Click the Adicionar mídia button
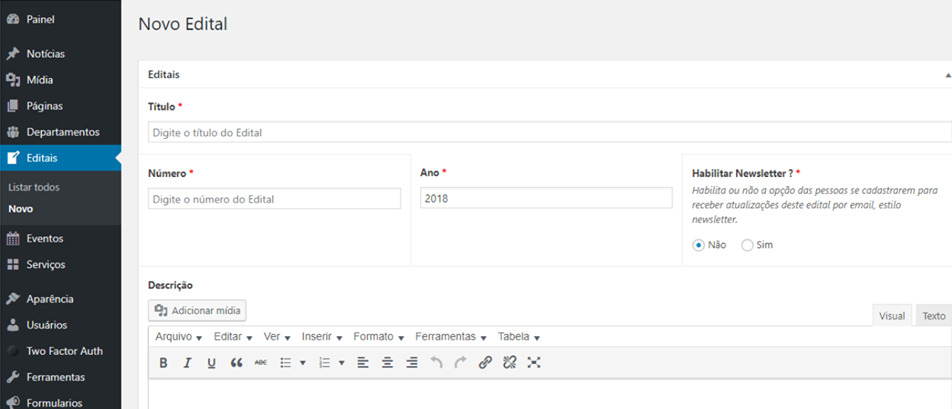 click(x=197, y=311)
